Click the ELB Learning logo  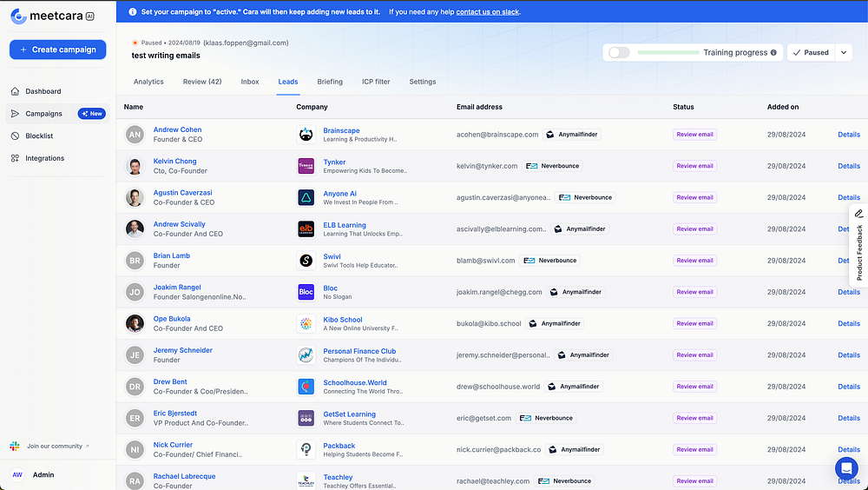[x=306, y=228]
